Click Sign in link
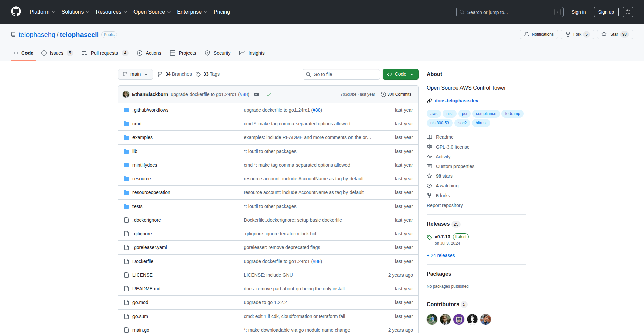 pyautogui.click(x=579, y=12)
